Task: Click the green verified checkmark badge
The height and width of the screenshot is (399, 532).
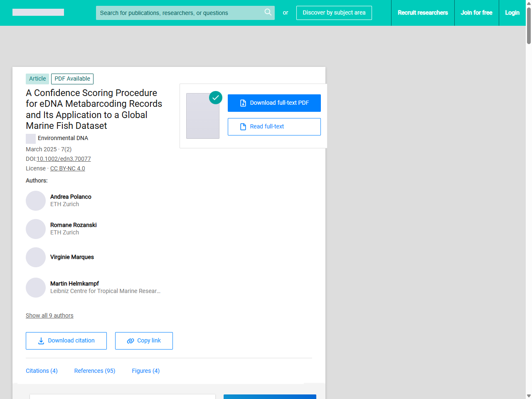Action: click(215, 98)
